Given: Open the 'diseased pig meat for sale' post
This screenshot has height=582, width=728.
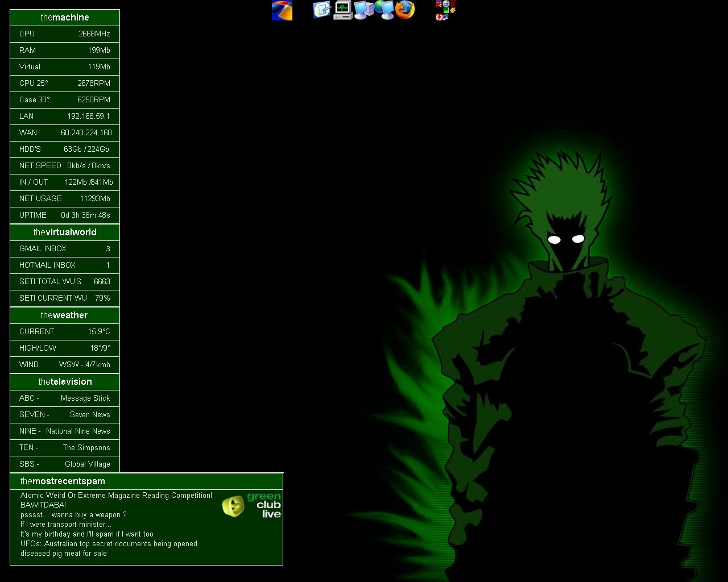Looking at the screenshot, I should point(64,554).
